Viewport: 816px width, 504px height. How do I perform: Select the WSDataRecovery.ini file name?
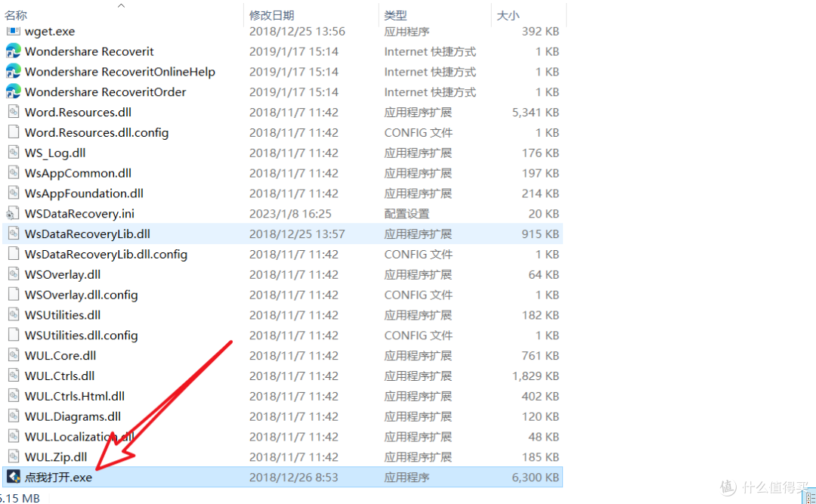coord(79,214)
